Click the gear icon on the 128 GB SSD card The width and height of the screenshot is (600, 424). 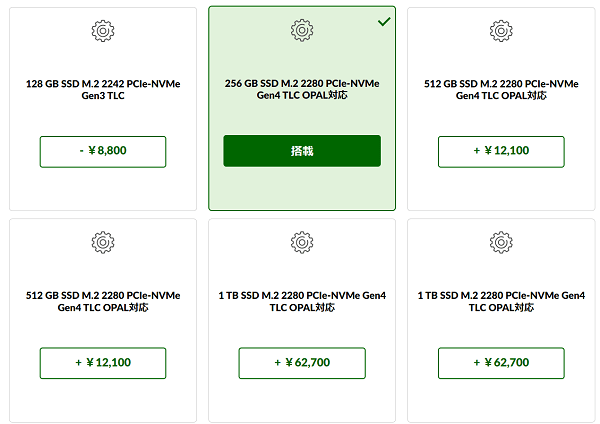point(103,31)
